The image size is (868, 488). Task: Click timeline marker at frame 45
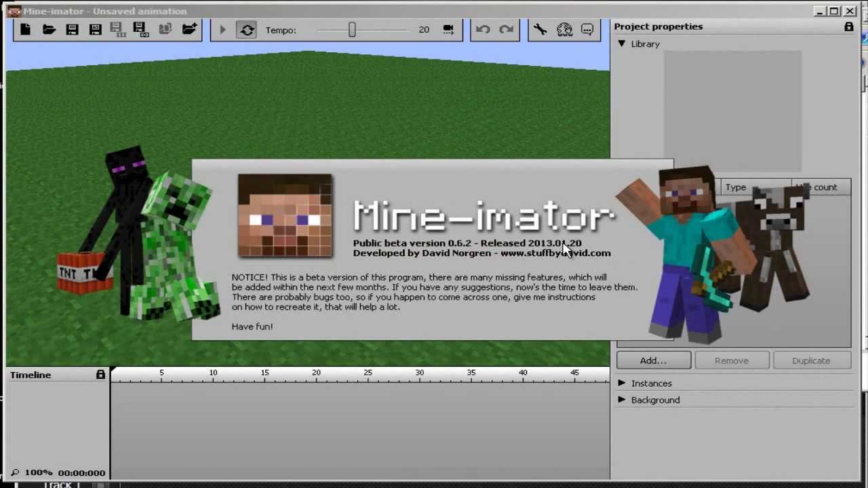pyautogui.click(x=574, y=373)
